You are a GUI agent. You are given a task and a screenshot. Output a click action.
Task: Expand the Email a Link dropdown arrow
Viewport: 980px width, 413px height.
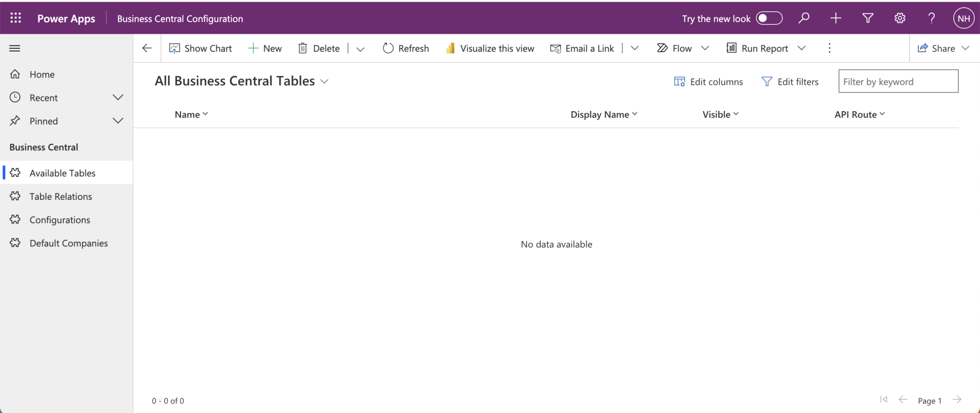click(635, 48)
